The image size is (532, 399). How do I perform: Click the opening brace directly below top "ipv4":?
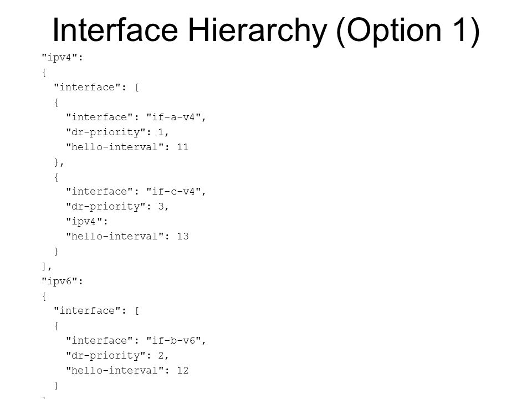(44, 72)
